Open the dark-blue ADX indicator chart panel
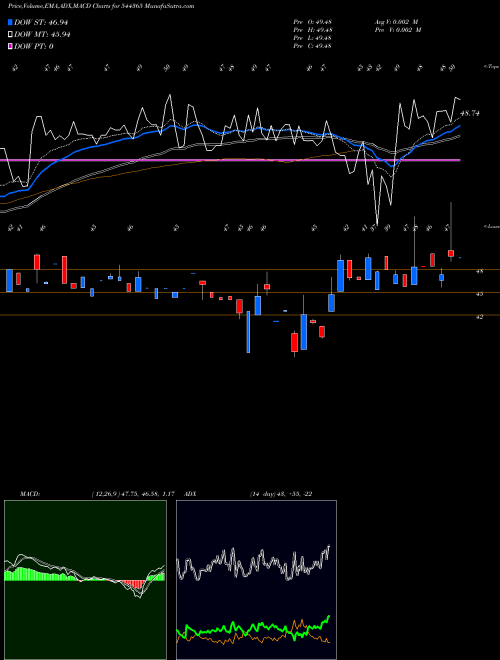Screen dimensions: 500x660 (x=256, y=580)
